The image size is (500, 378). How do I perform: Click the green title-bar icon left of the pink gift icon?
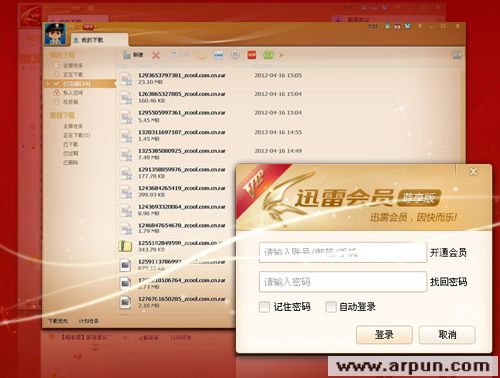387,26
